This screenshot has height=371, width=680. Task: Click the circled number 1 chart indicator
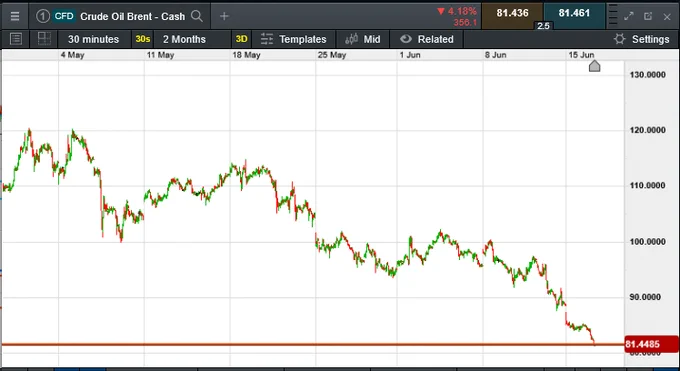point(42,16)
